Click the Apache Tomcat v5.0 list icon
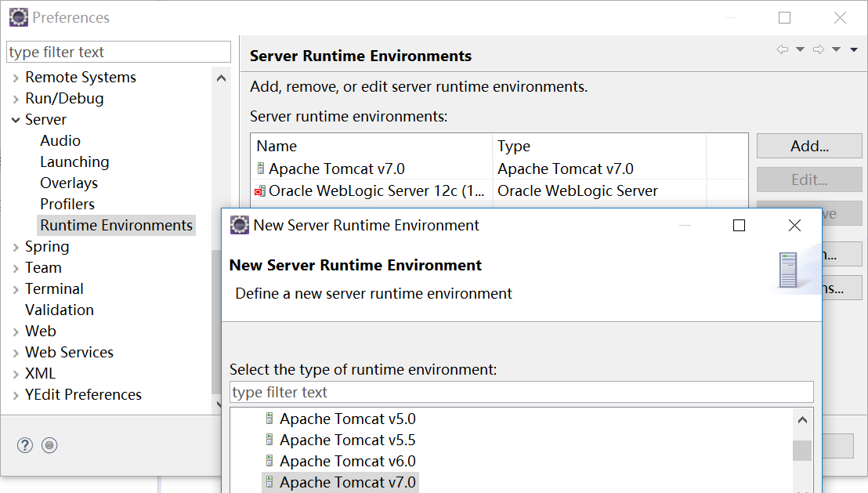 [x=269, y=419]
